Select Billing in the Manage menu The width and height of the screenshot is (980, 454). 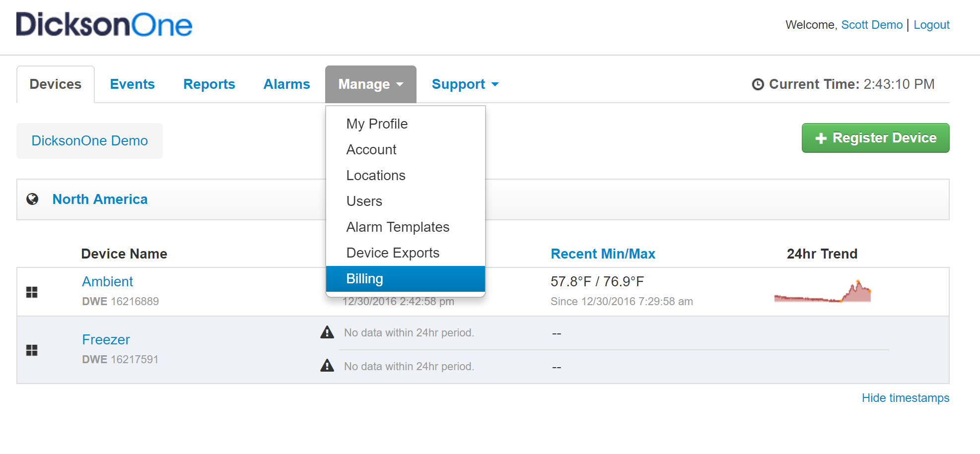(x=406, y=279)
